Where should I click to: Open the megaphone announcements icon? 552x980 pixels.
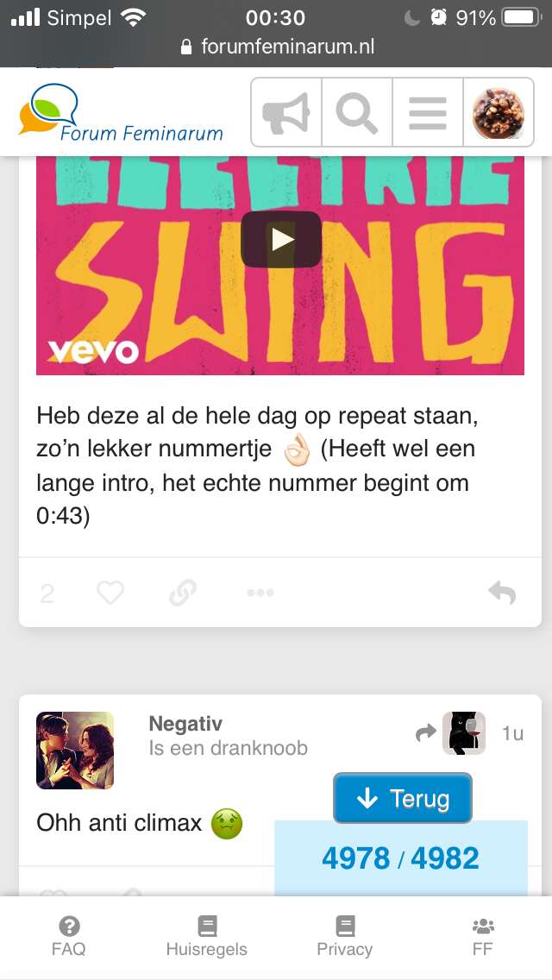coord(285,112)
